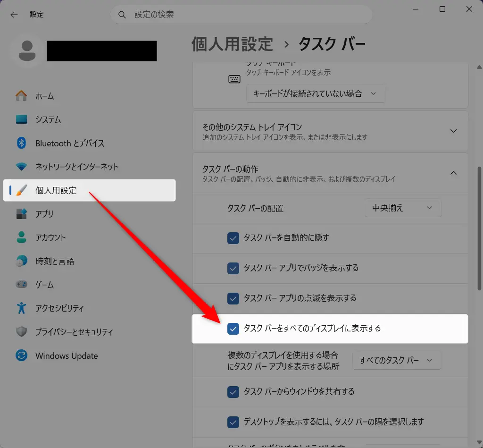Expand その他のシステム トレイ アイコン section

pos(453,131)
